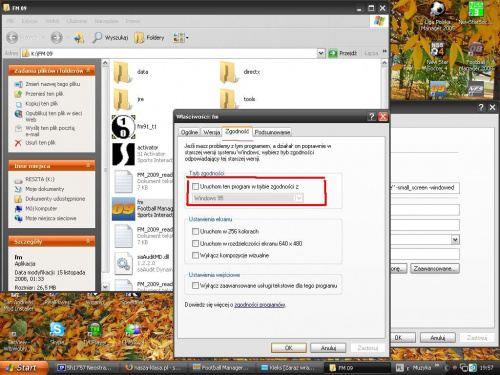Switch to Football Manager taskbar item
500x375 pixels.
(221, 368)
